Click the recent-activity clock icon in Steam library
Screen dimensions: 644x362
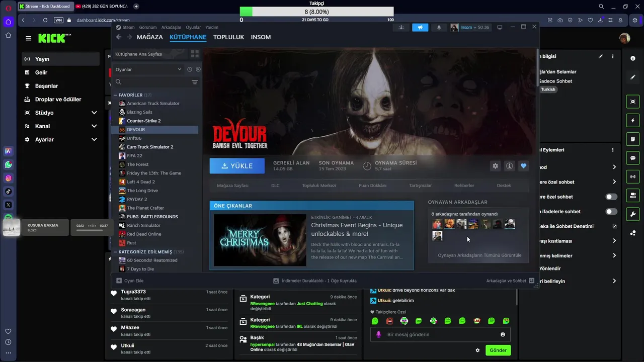[x=190, y=69]
